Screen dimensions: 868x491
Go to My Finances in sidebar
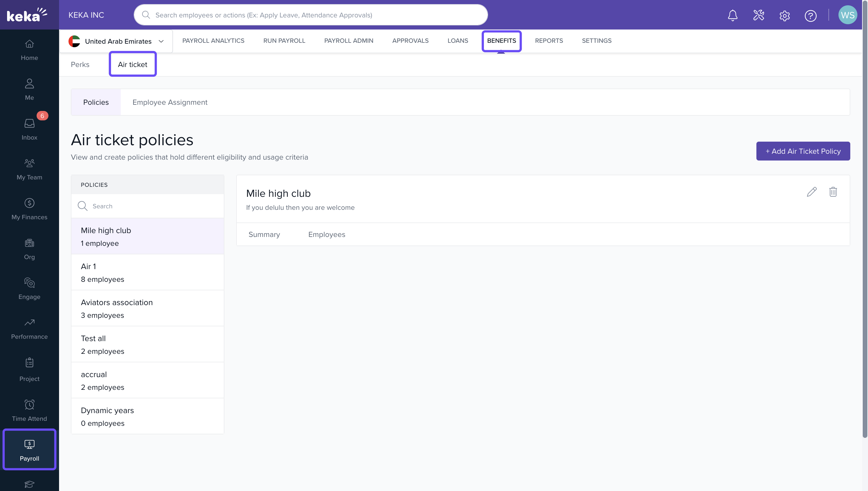(29, 209)
